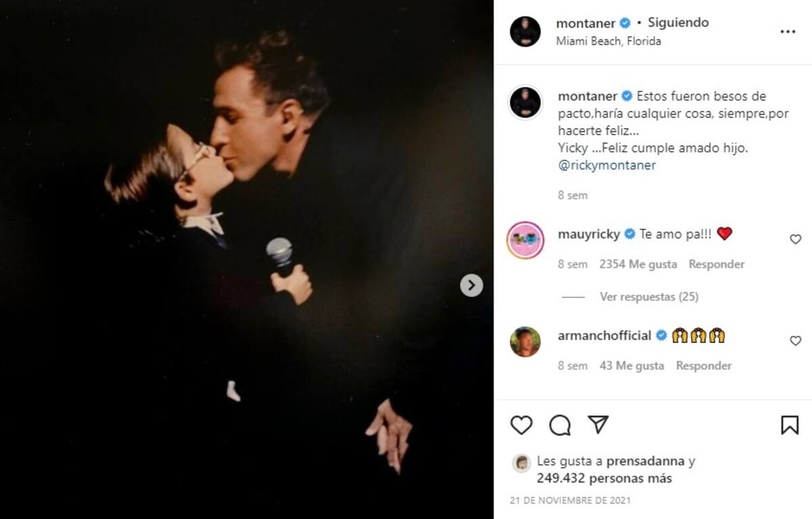Save post with the bookmark icon
The width and height of the screenshot is (812, 519).
click(x=789, y=425)
